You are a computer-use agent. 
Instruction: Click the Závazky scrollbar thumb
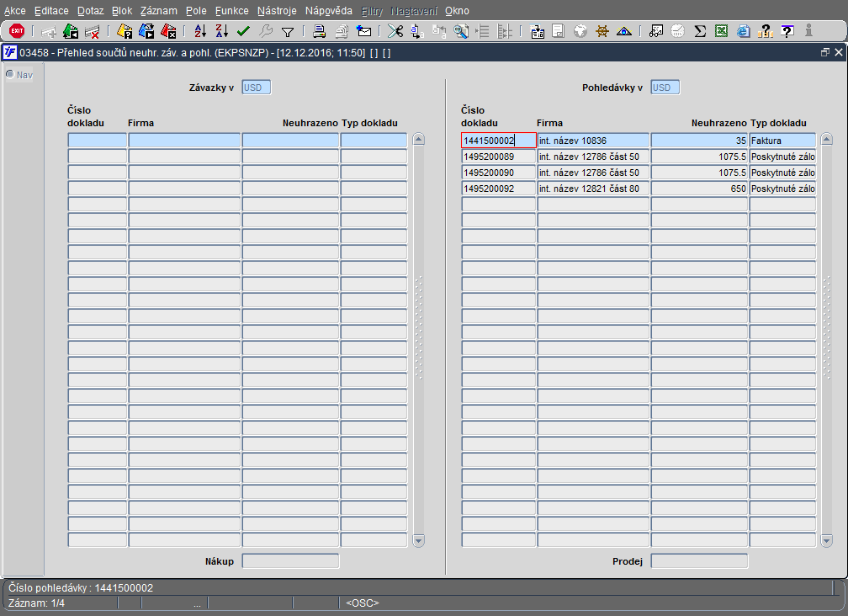tap(419, 327)
